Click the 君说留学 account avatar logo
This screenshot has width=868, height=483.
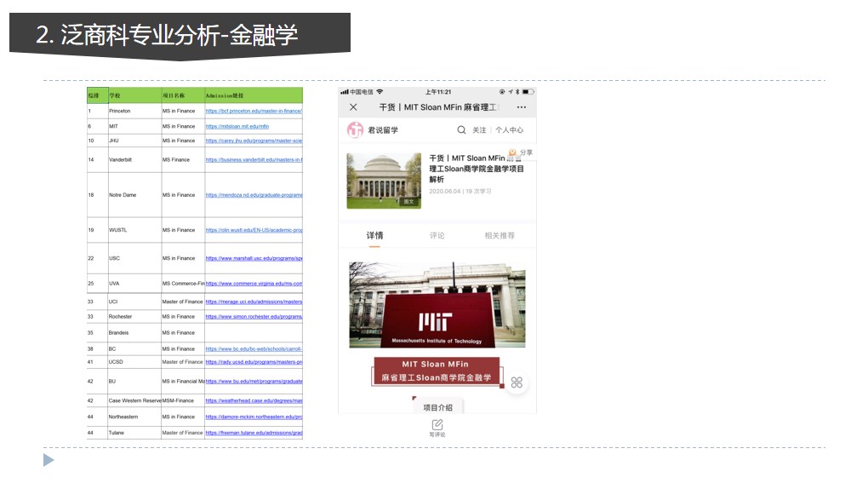pyautogui.click(x=355, y=129)
